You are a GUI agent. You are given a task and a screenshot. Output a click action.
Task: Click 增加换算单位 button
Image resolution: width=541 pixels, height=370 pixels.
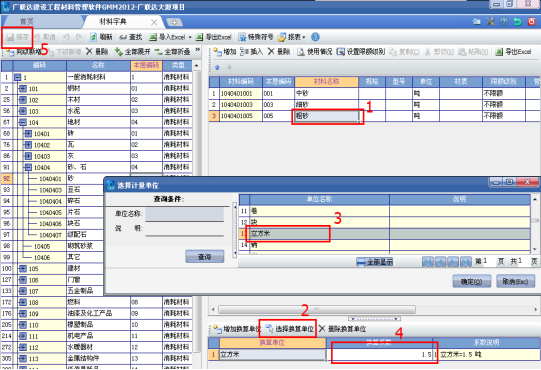pos(237,329)
